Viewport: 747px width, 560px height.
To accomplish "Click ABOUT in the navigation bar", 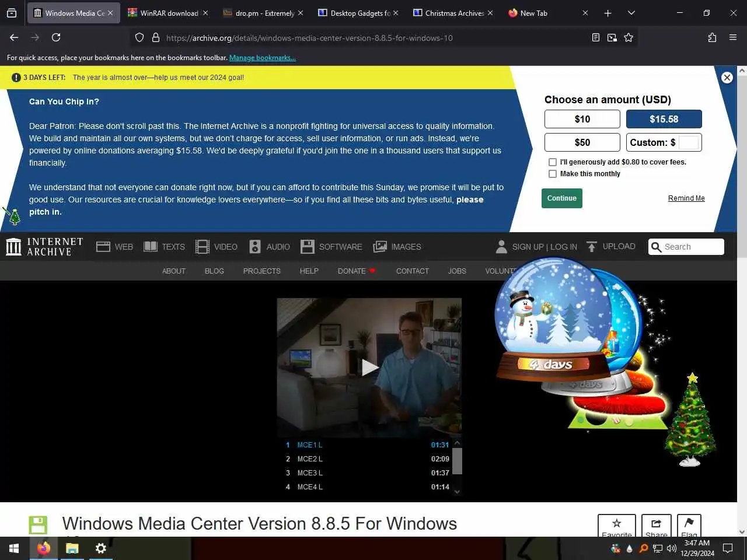I will pyautogui.click(x=174, y=271).
